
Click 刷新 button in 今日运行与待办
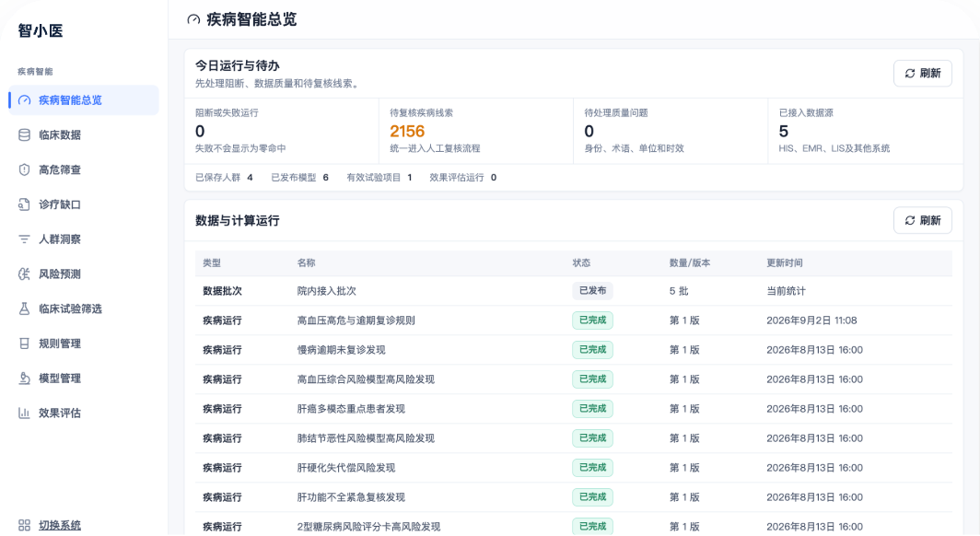pos(923,74)
